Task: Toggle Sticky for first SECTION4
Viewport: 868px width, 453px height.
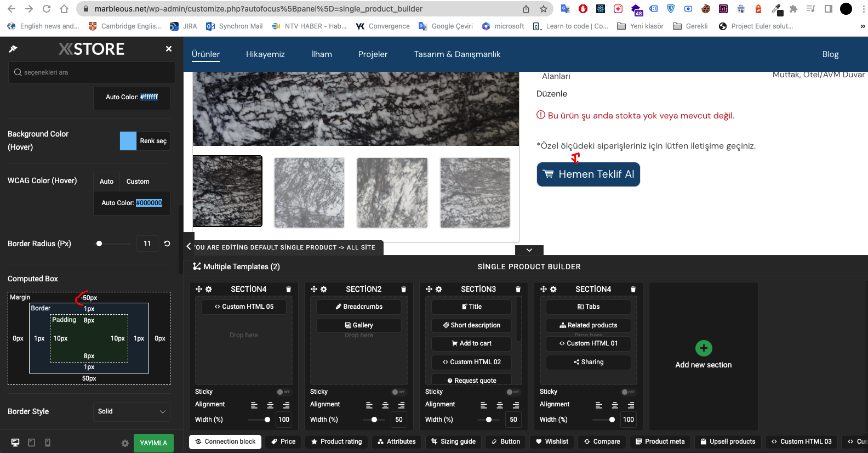Action: 283,392
